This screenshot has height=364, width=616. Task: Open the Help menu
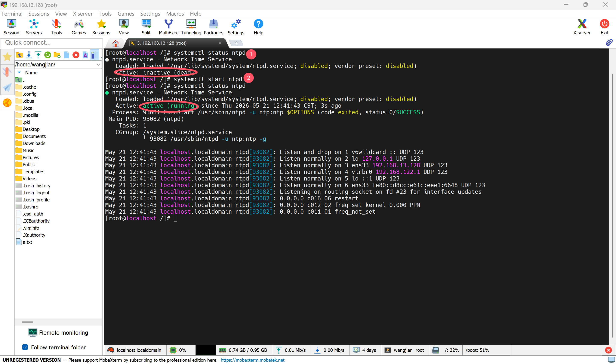point(196,14)
